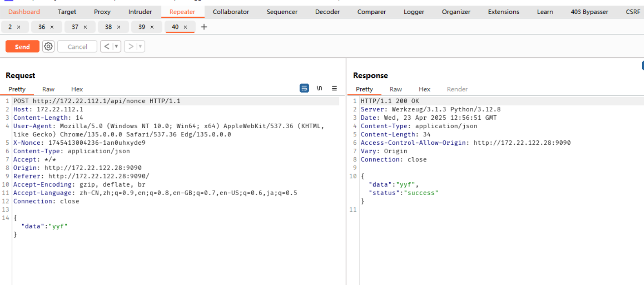Screen dimensions: 644x285
Task: Open the Collaborator tab
Action: (231, 12)
